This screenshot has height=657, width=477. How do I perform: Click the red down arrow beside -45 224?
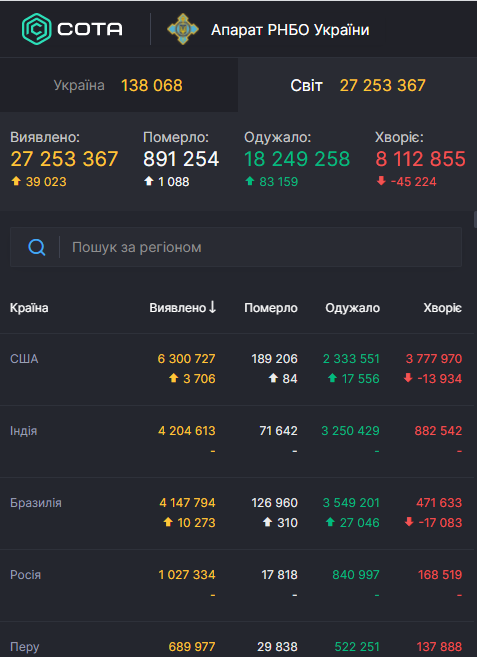pos(381,181)
